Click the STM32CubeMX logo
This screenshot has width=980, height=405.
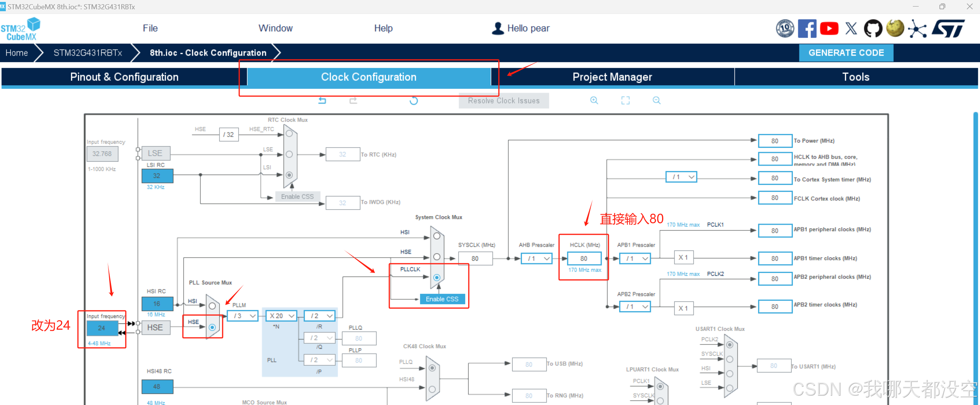pos(20,29)
